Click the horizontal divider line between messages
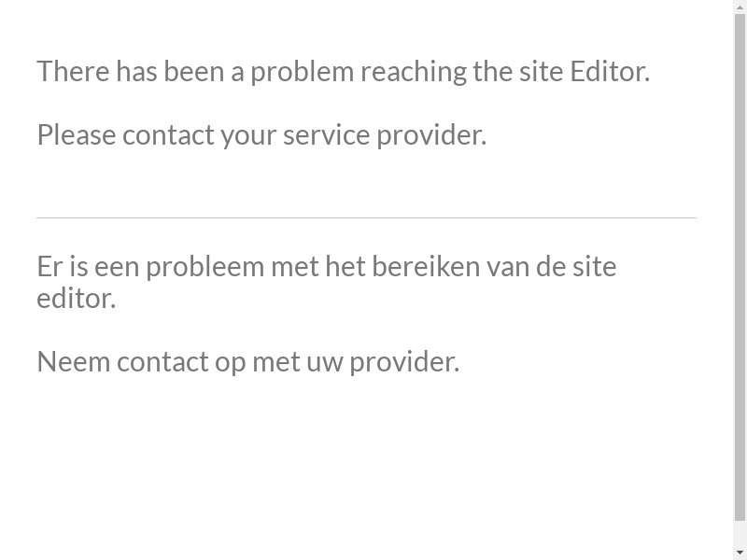This screenshot has height=560, width=747. tap(366, 217)
